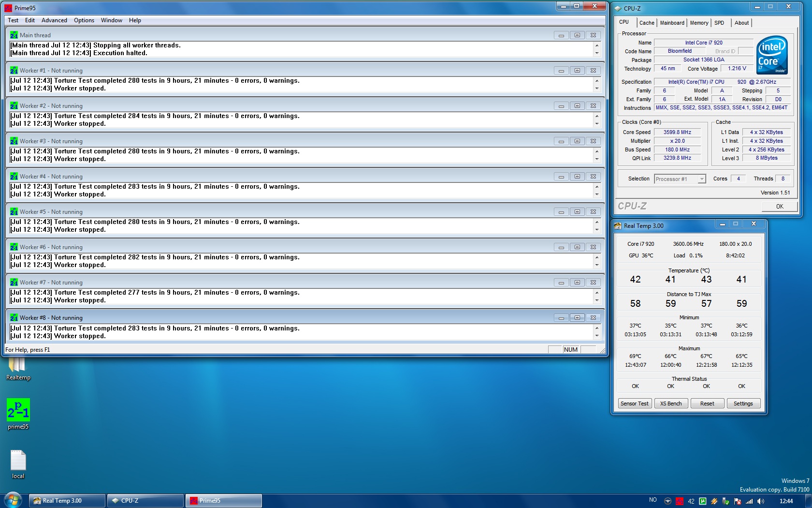The image size is (812, 508).
Task: Click the Core Speed value 3599.8 MHz
Action: 677,132
